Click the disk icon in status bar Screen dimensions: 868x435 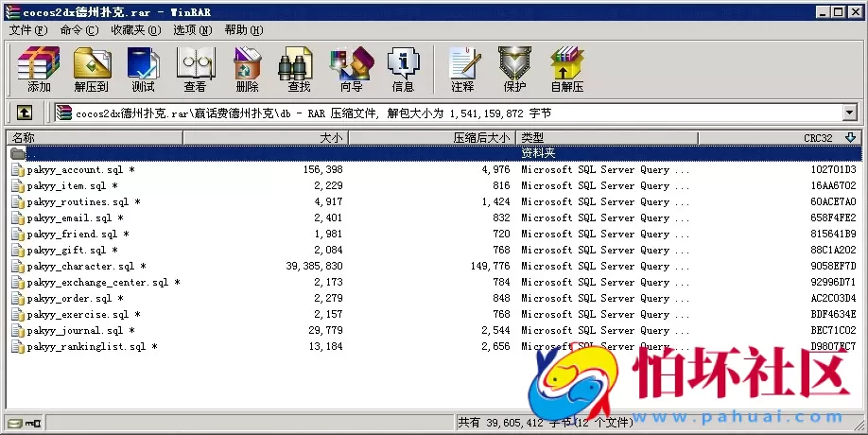(x=15, y=424)
